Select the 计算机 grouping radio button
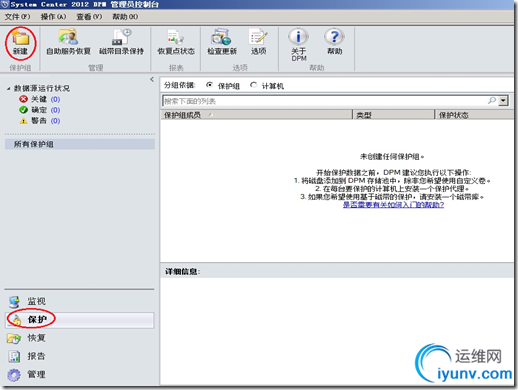The height and width of the screenshot is (390, 518). click(253, 85)
